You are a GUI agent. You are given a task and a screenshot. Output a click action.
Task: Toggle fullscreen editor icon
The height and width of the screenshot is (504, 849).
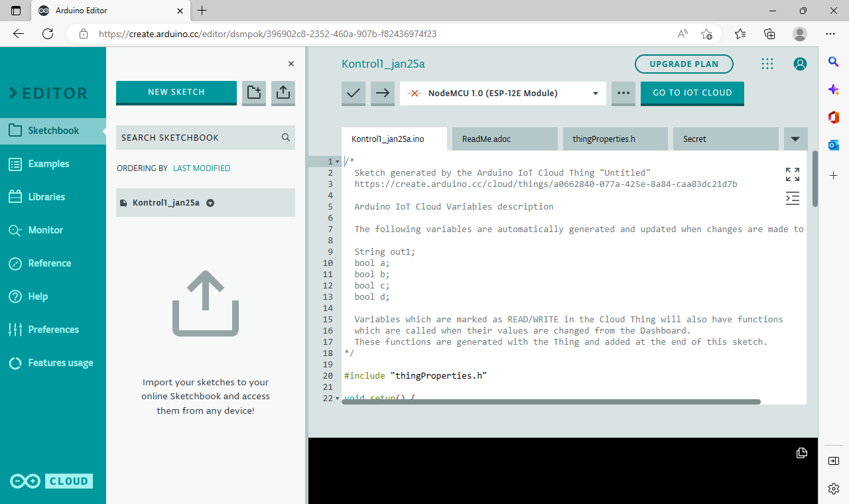[793, 174]
